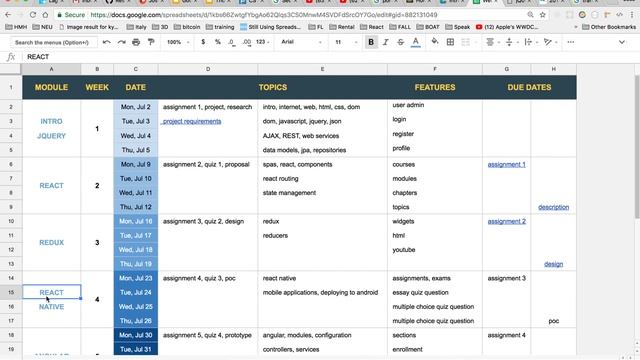This screenshot has height=360, width=640.
Task: Format the cell as percent
Action: 218,42
